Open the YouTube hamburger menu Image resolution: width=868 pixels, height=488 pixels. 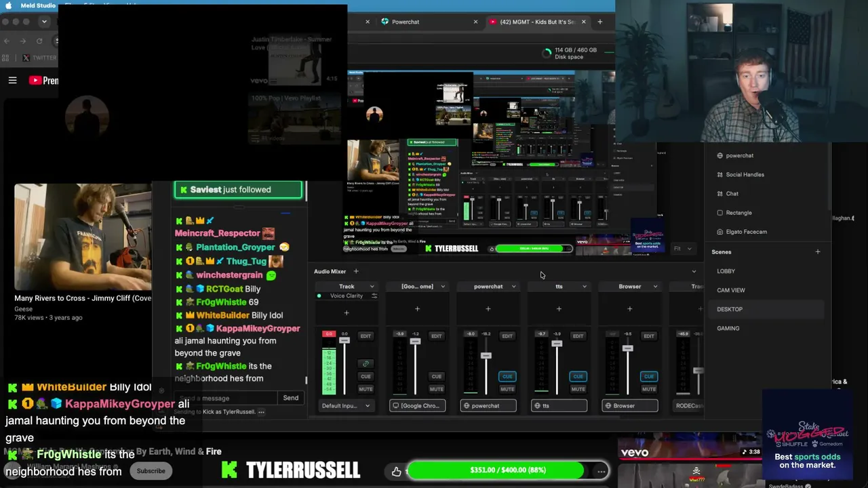(x=12, y=81)
